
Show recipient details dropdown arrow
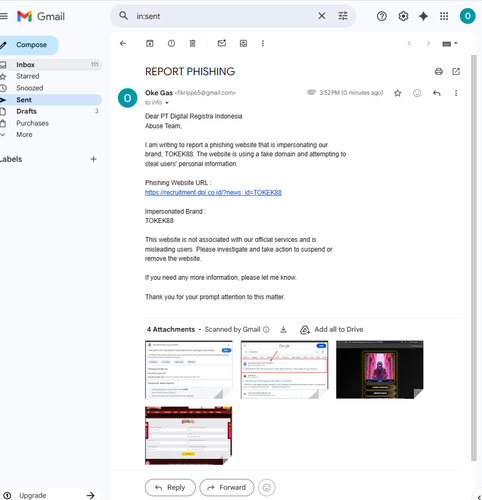pos(167,103)
